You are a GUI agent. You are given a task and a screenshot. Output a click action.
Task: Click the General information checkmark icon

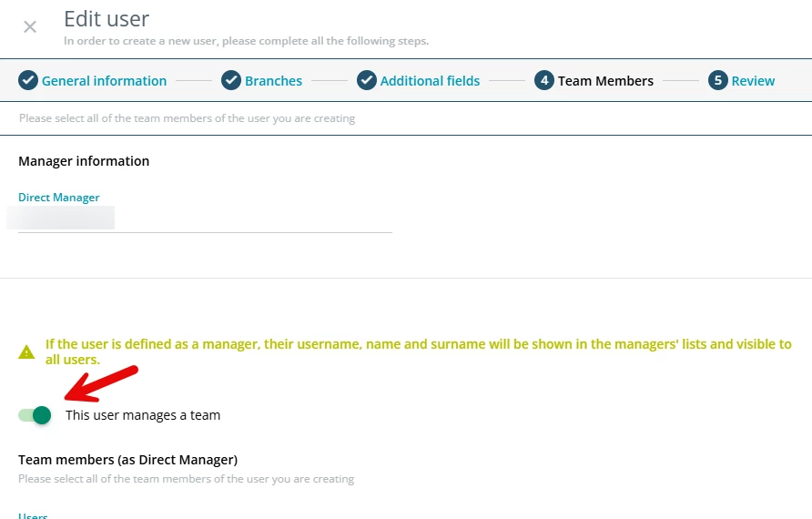click(x=28, y=80)
